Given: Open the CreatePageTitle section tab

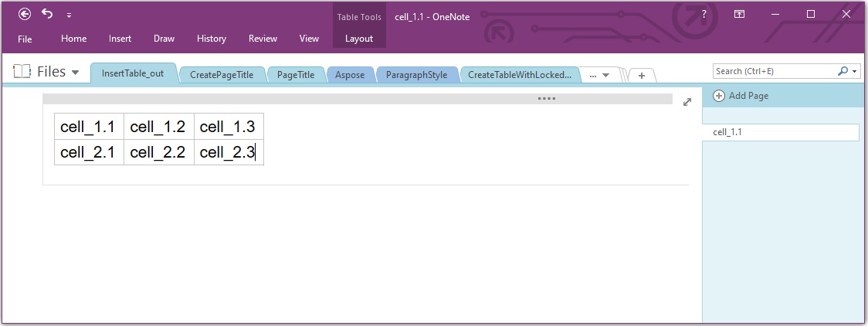Looking at the screenshot, I should 222,75.
